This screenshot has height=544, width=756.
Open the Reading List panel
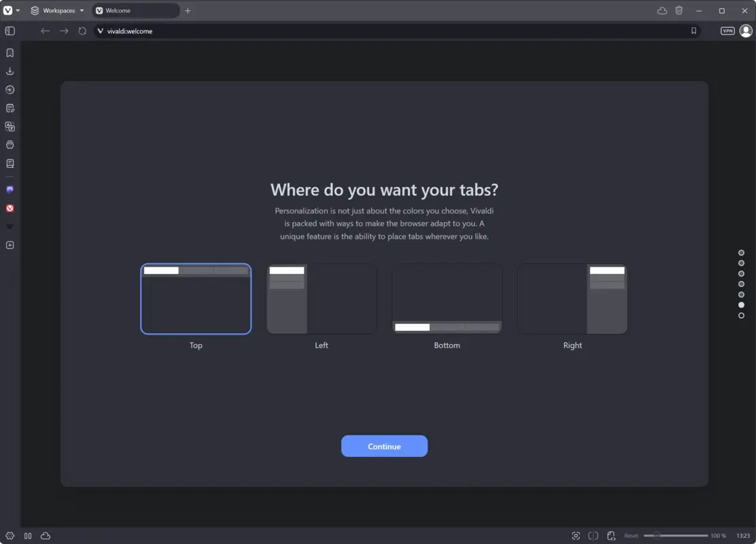10,163
